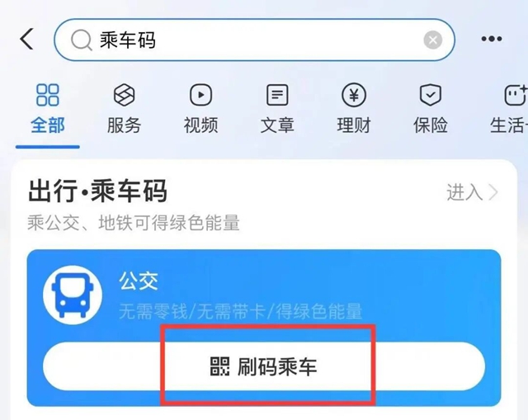
Task: Switch to the 服务 tab label
Action: pos(124,125)
